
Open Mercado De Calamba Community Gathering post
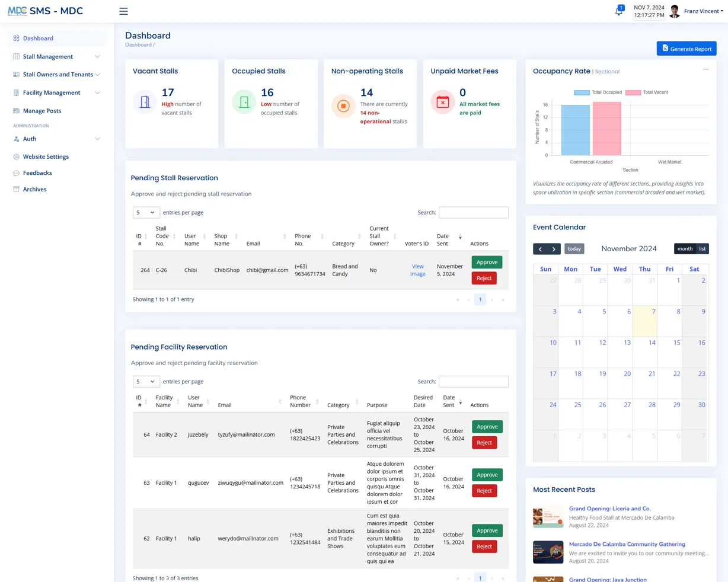click(x=627, y=544)
